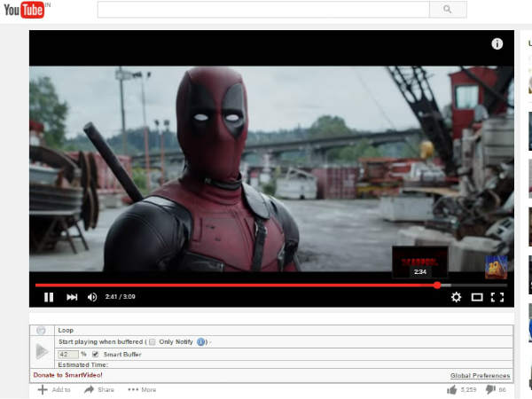Open the player settings gear
532x399 pixels.
point(456,297)
